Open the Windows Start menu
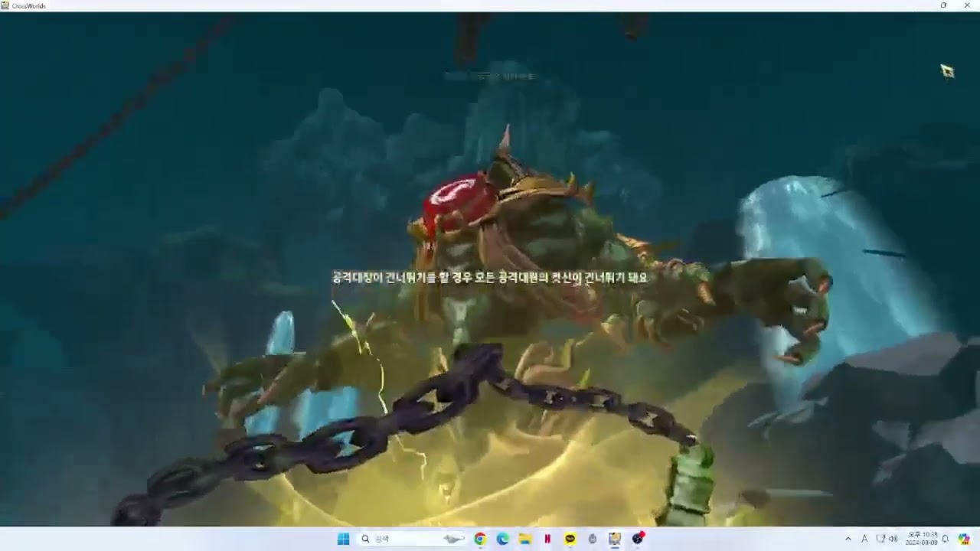The width and height of the screenshot is (980, 551). point(344,539)
